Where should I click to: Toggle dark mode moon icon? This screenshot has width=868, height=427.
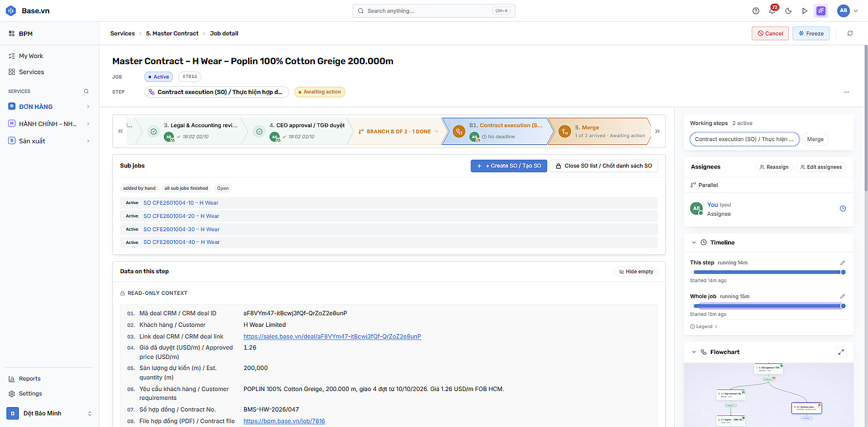tap(788, 11)
